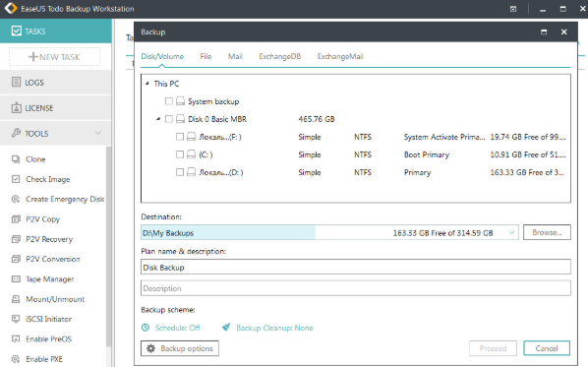
Task: Click the iSCSI Initiator icon
Action: tap(16, 319)
